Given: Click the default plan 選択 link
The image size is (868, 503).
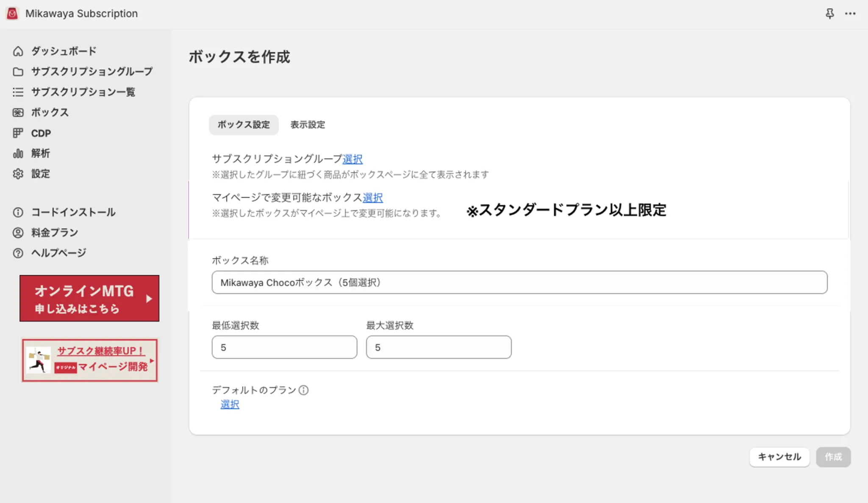Looking at the screenshot, I should pyautogui.click(x=230, y=405).
